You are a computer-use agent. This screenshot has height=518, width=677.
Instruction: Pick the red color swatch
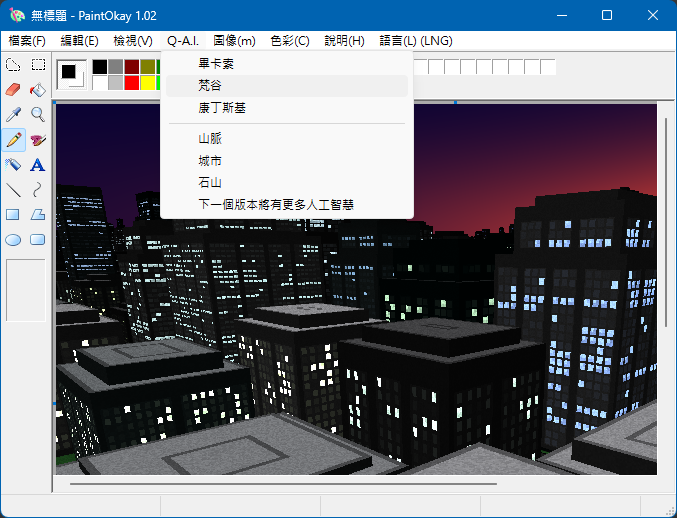[x=132, y=83]
